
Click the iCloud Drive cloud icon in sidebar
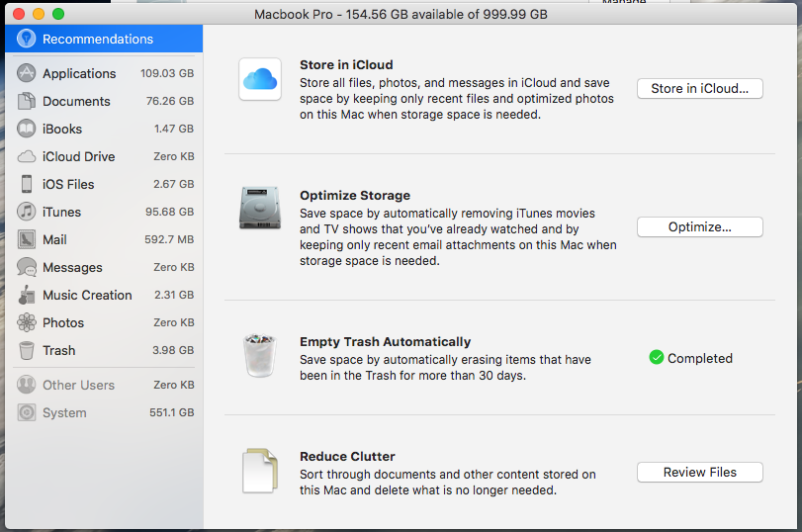point(26,156)
